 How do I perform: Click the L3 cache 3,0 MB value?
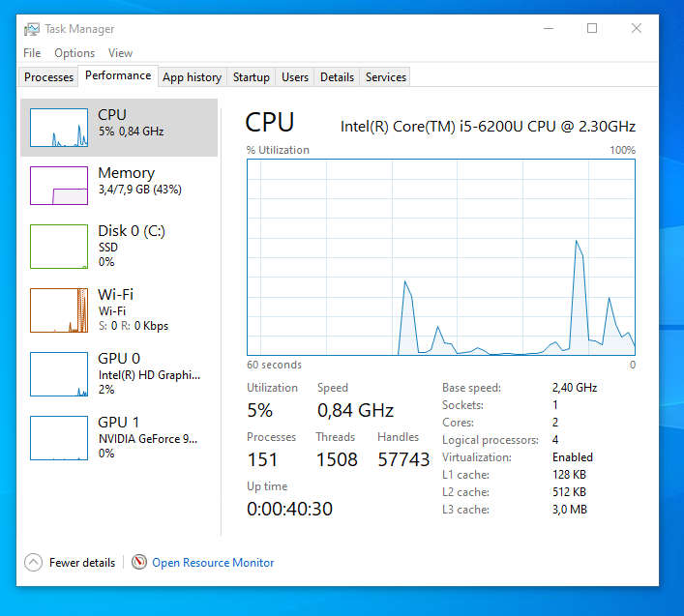pyautogui.click(x=570, y=510)
